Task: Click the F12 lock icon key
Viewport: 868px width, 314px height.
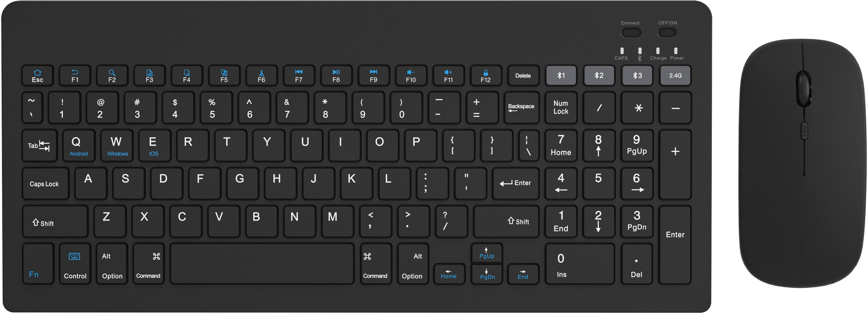Action: tap(486, 76)
